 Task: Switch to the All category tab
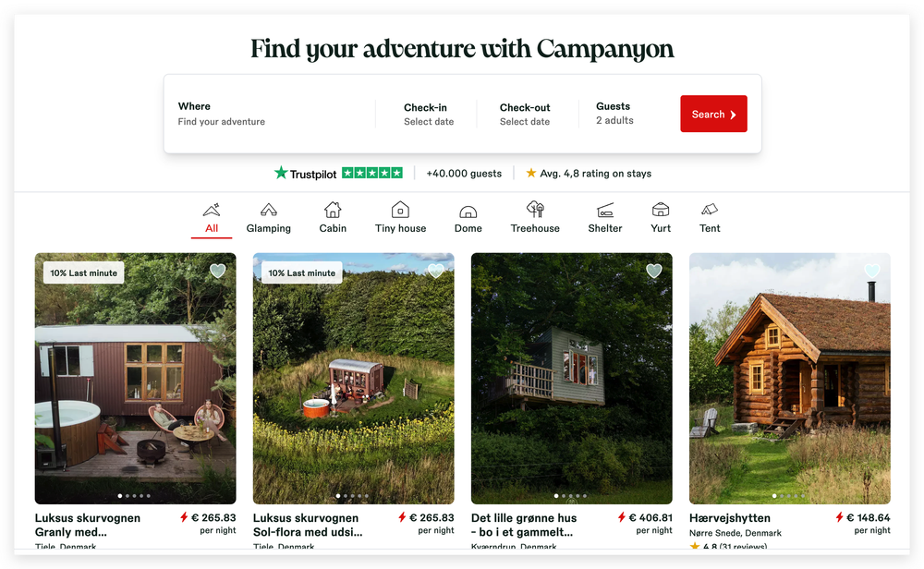coord(212,219)
